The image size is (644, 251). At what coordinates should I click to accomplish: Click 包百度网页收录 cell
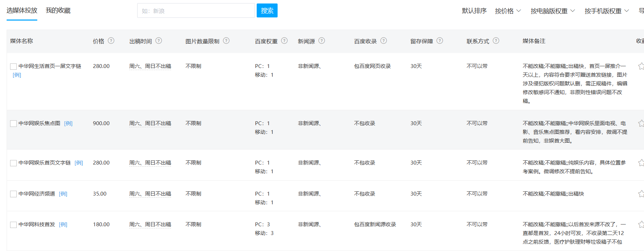[x=372, y=66]
